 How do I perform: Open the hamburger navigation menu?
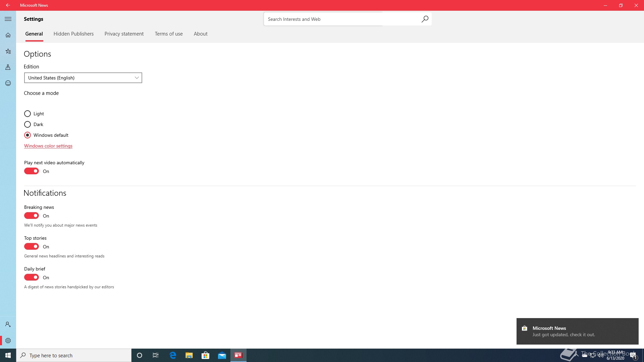[8, 19]
